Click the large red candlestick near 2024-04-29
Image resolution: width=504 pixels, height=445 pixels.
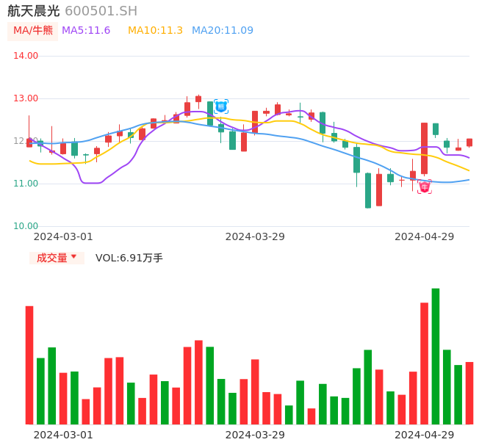pos(424,148)
